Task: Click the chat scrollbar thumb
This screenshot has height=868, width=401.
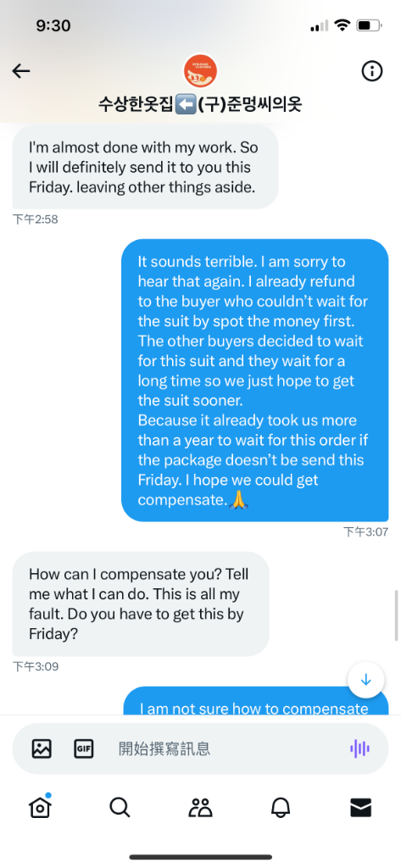Action: click(397, 615)
